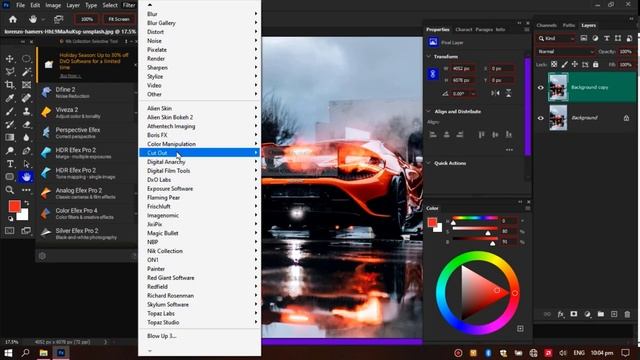Select the Eraser tool
The image size is (640, 360).
[26, 124]
